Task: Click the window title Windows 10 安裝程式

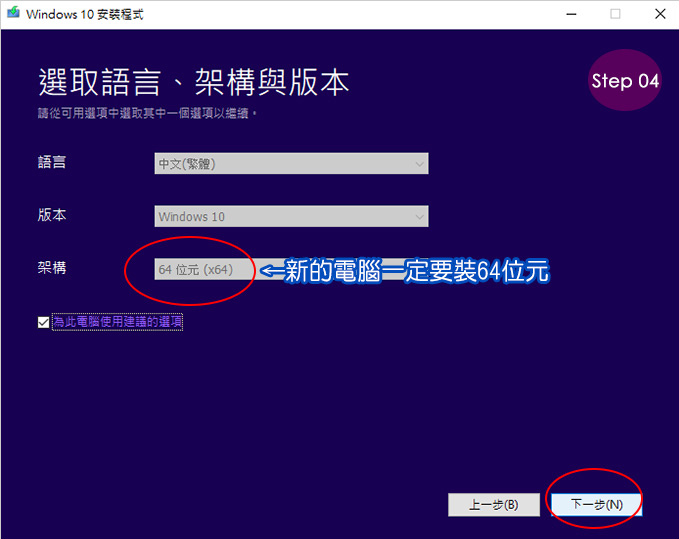Action: click(85, 14)
